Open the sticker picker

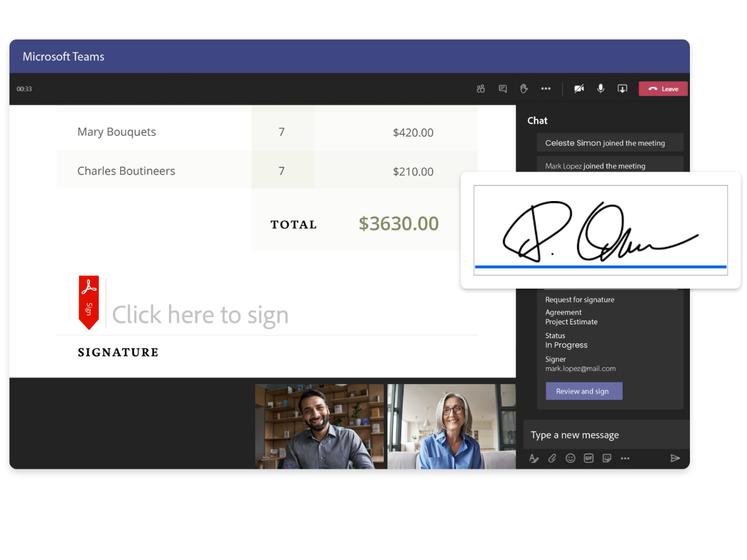pyautogui.click(x=607, y=458)
